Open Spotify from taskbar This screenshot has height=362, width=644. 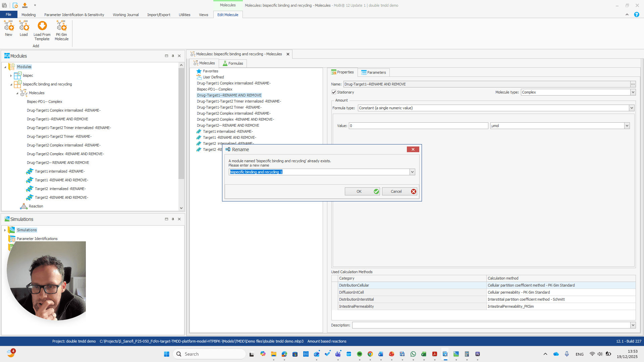[x=360, y=354]
